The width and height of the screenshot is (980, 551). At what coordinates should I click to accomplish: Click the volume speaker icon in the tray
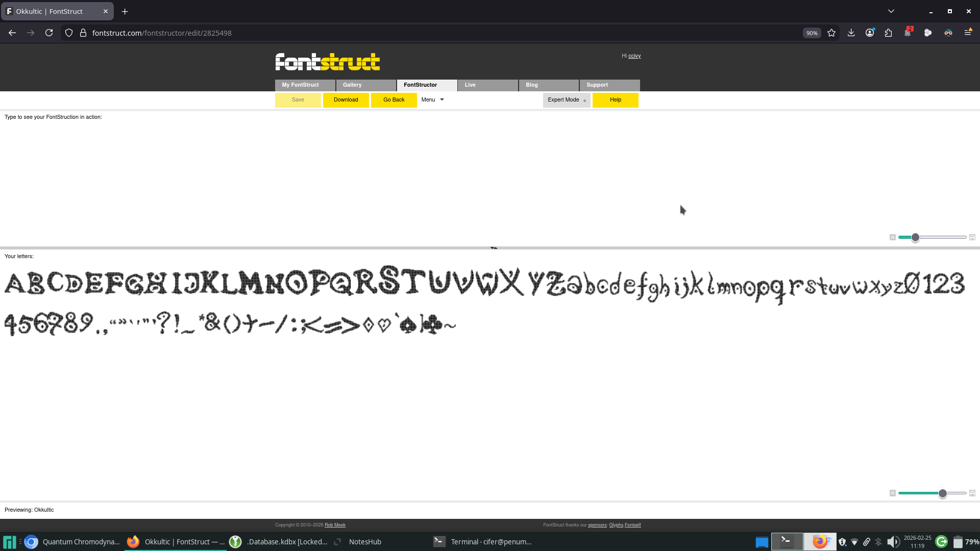pos(893,542)
